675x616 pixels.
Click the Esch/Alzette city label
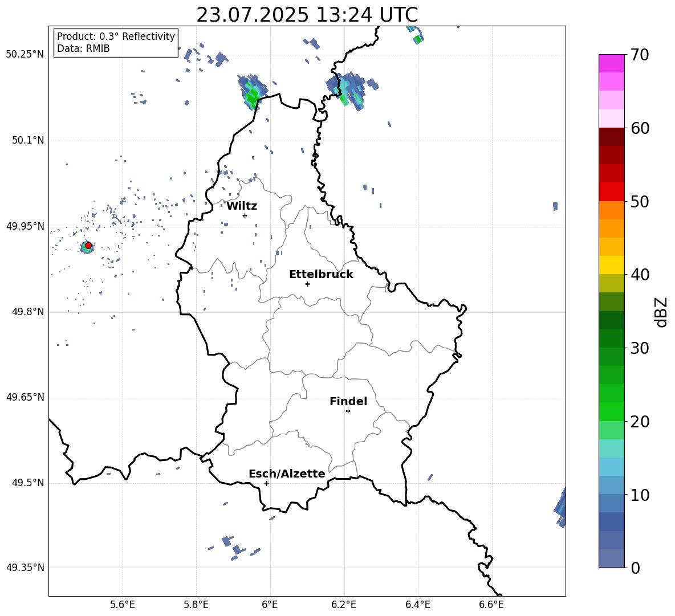[x=287, y=474]
